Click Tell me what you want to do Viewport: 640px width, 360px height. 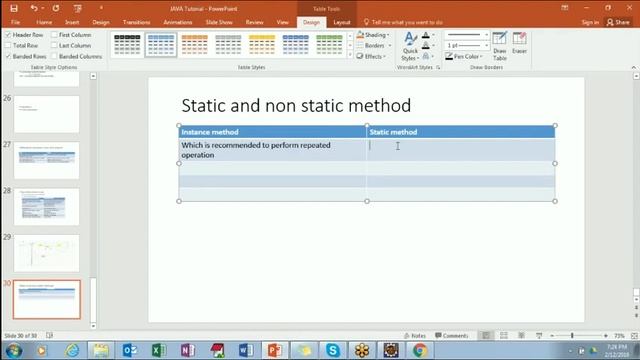click(403, 22)
